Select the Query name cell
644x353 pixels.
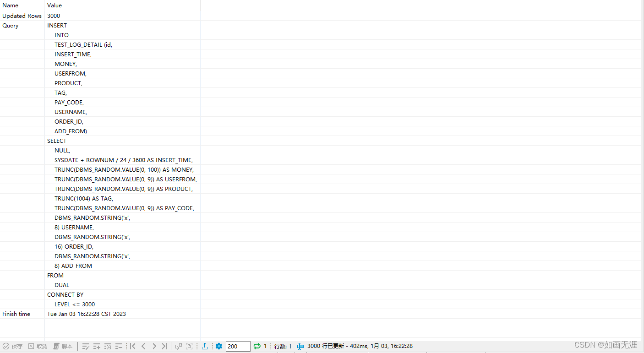coord(22,25)
